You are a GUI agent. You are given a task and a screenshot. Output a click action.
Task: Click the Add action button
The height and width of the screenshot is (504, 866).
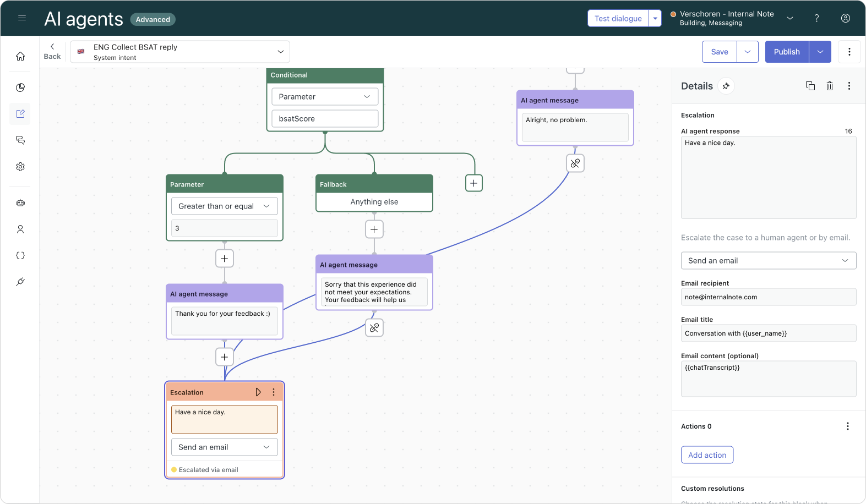tap(707, 455)
